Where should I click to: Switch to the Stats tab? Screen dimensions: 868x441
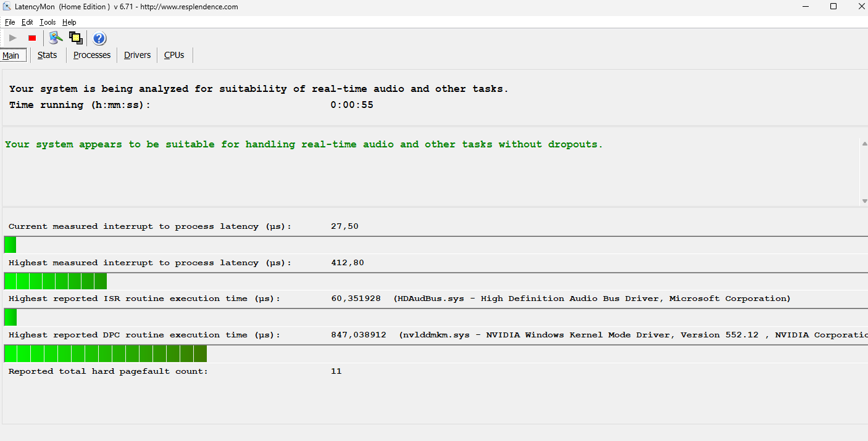click(x=47, y=55)
